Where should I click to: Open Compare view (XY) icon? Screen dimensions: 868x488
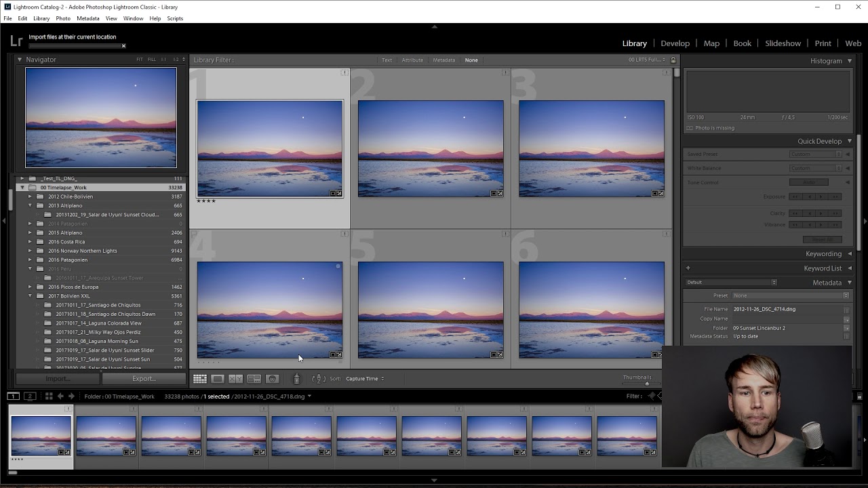click(235, 379)
